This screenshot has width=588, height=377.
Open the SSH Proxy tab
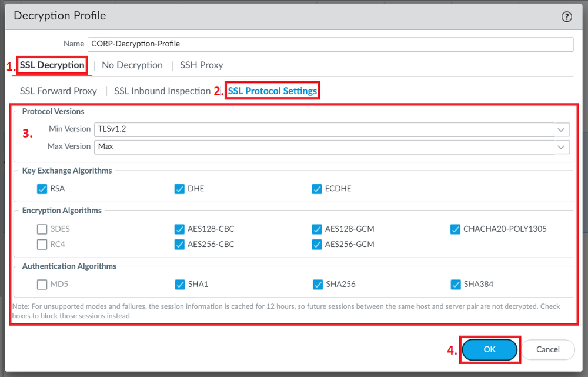point(201,65)
